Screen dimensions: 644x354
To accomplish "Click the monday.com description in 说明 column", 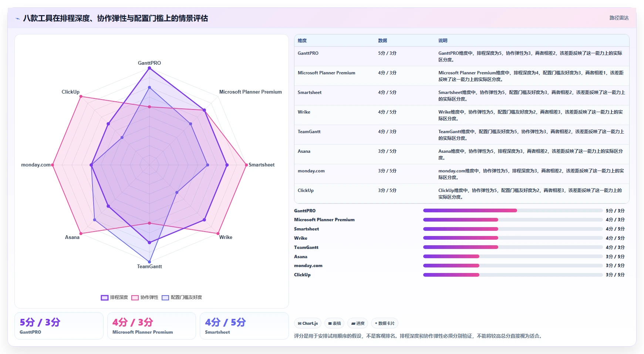I will [531, 174].
